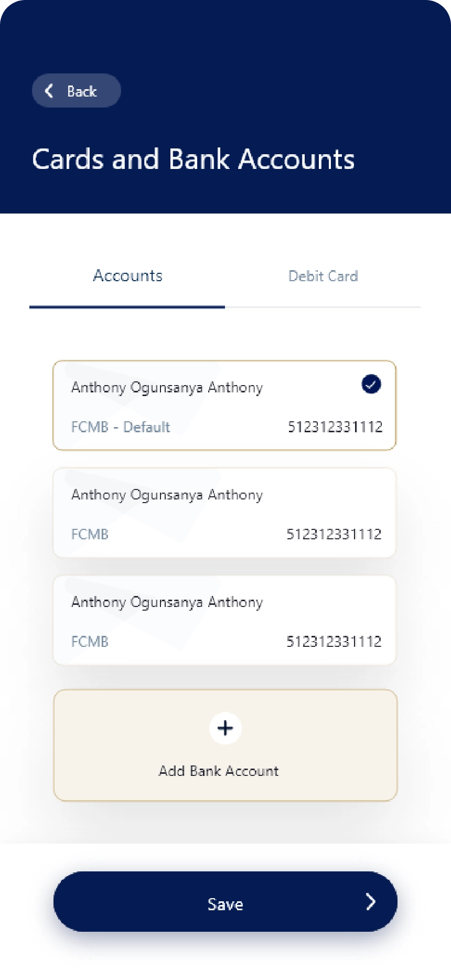The image size is (451, 980).
Task: Click the FCMB label on last card
Action: [90, 642]
